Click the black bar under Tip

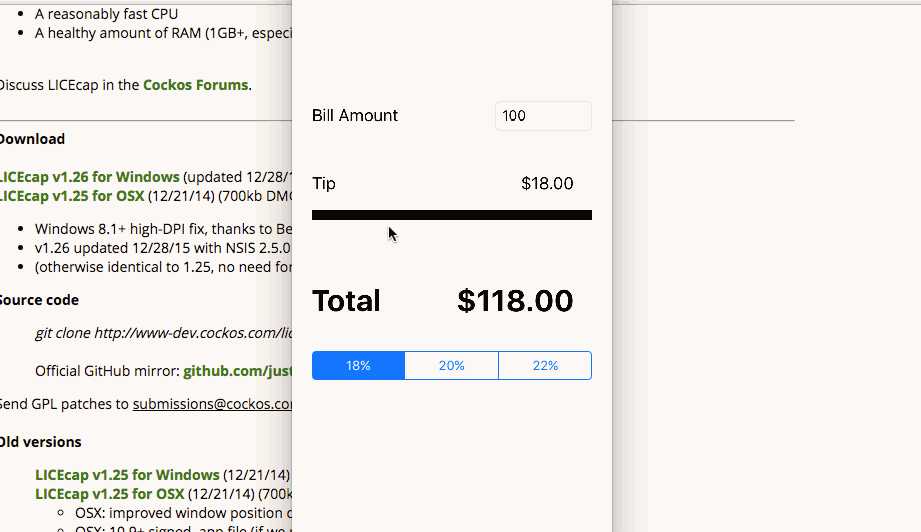pyautogui.click(x=451, y=215)
